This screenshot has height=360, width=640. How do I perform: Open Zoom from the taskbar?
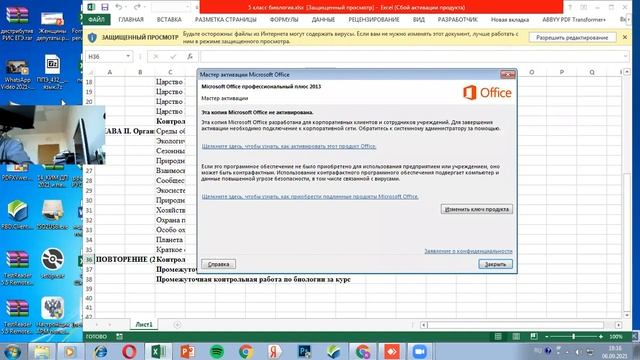tap(419, 351)
